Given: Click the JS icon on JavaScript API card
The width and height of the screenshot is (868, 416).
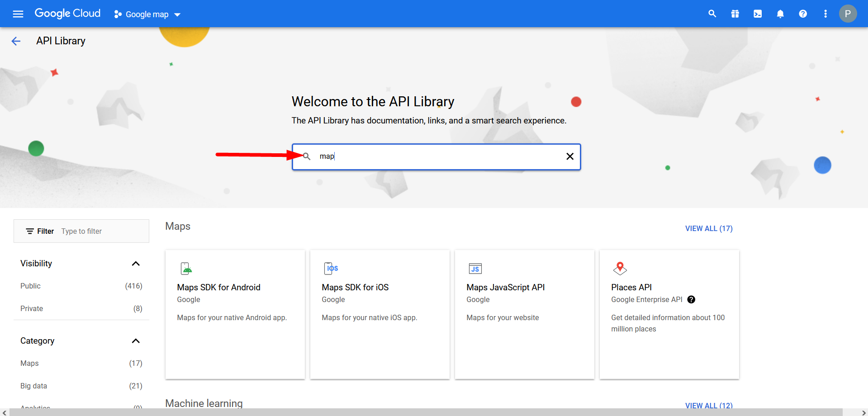Looking at the screenshot, I should pos(475,269).
